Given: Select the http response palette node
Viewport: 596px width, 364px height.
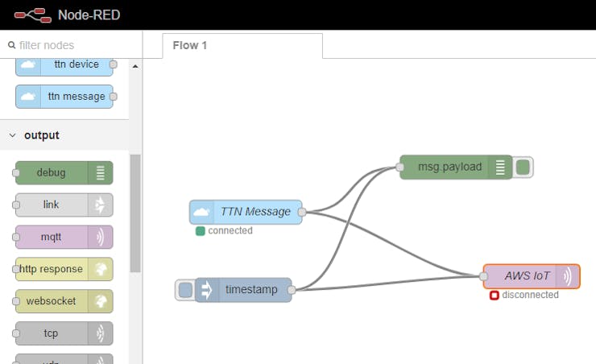Looking at the screenshot, I should 64,269.
